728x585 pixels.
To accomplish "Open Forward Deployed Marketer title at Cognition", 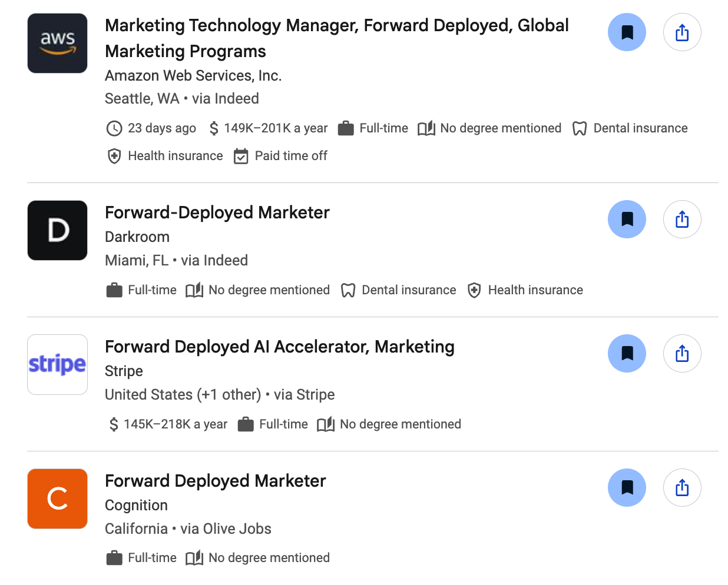I will coord(216,481).
